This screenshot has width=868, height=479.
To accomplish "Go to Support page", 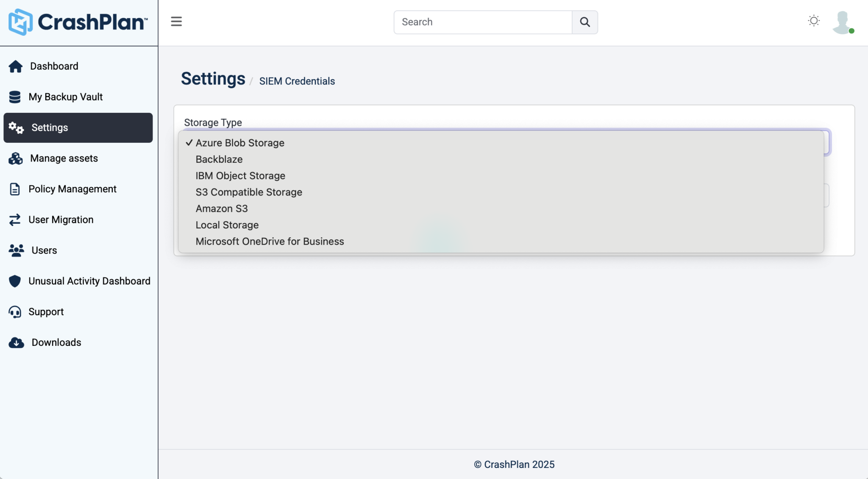I will pos(46,312).
